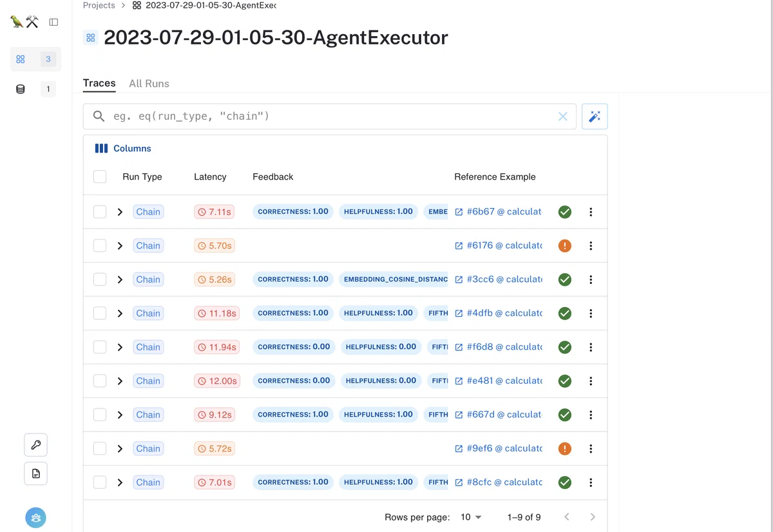Viewport: 773px width, 532px height.
Task: Expand the 12.00s Chain row
Action: [120, 381]
